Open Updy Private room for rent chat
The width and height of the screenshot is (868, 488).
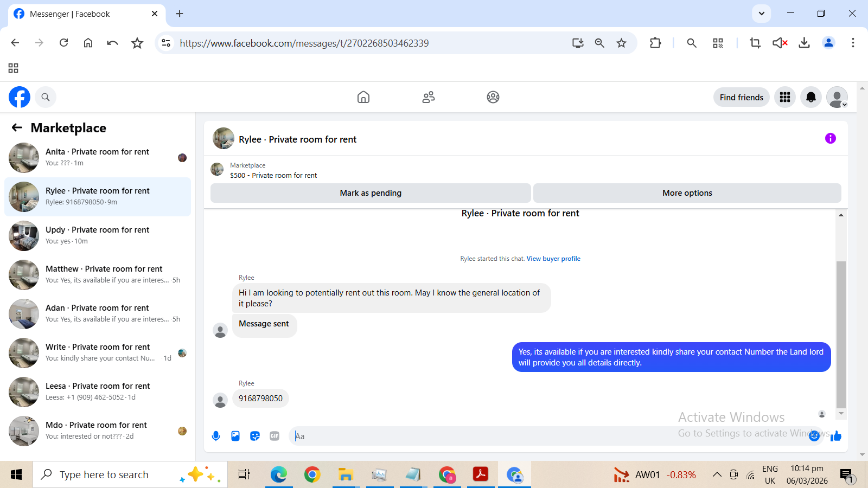click(x=98, y=236)
